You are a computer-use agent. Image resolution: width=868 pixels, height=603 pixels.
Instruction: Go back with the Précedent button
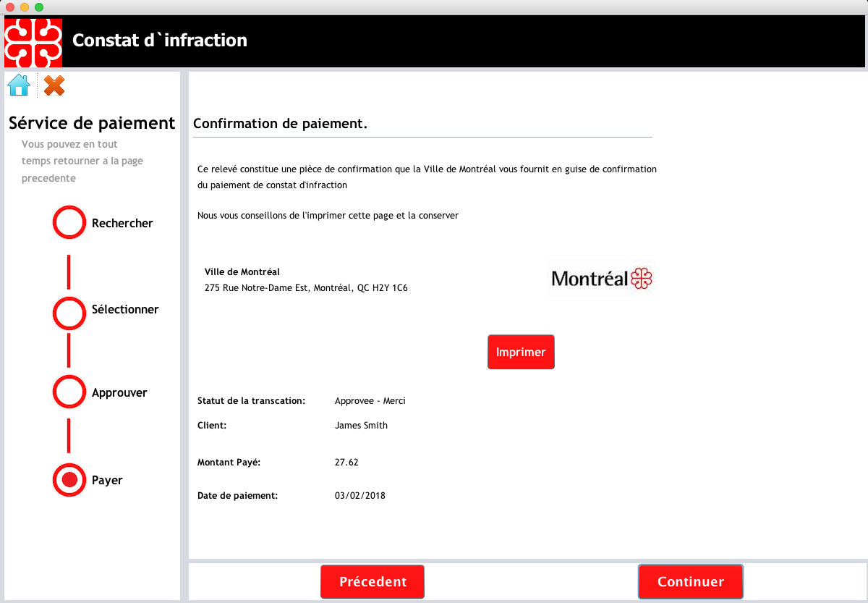pyautogui.click(x=373, y=582)
